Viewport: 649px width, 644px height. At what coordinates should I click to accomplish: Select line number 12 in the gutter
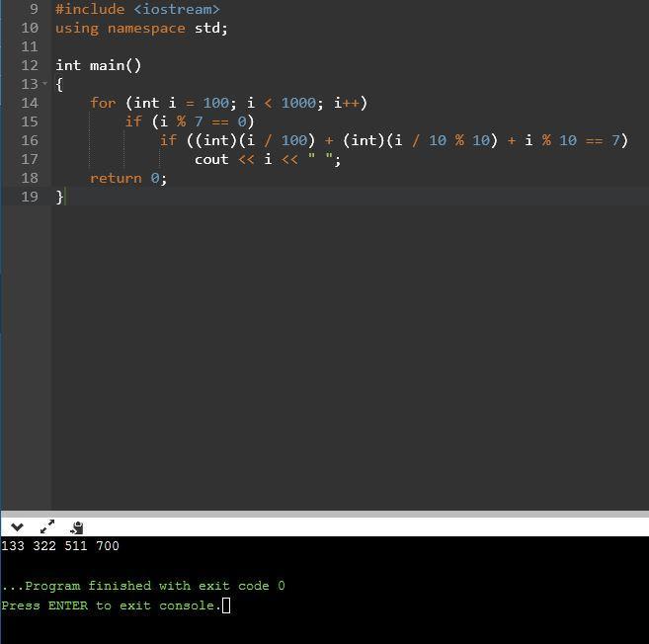30,65
